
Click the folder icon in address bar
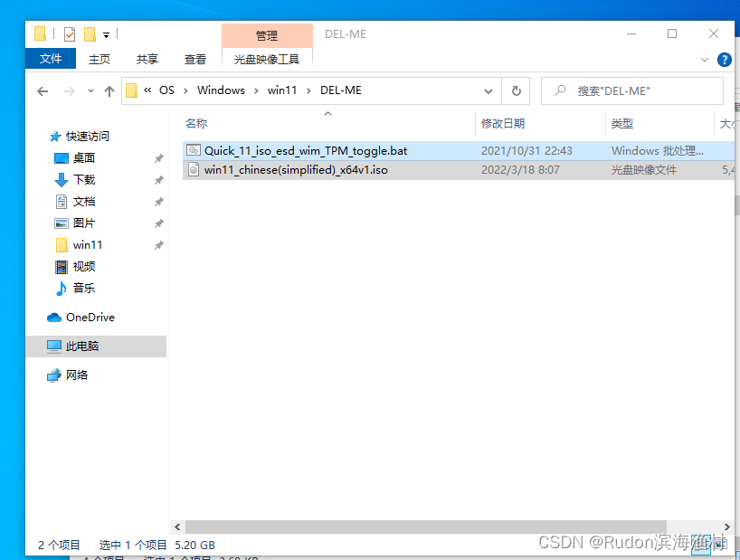coord(132,90)
